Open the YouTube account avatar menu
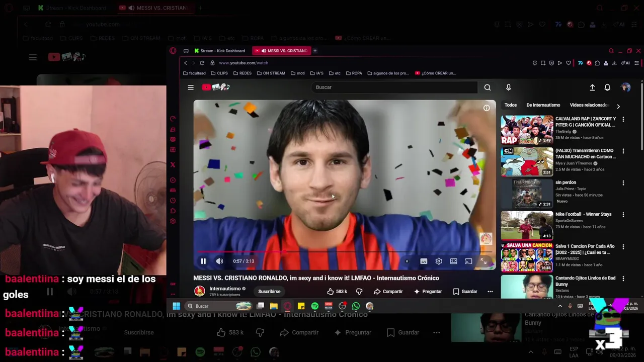Viewport: 644px width, 362px height. [626, 87]
